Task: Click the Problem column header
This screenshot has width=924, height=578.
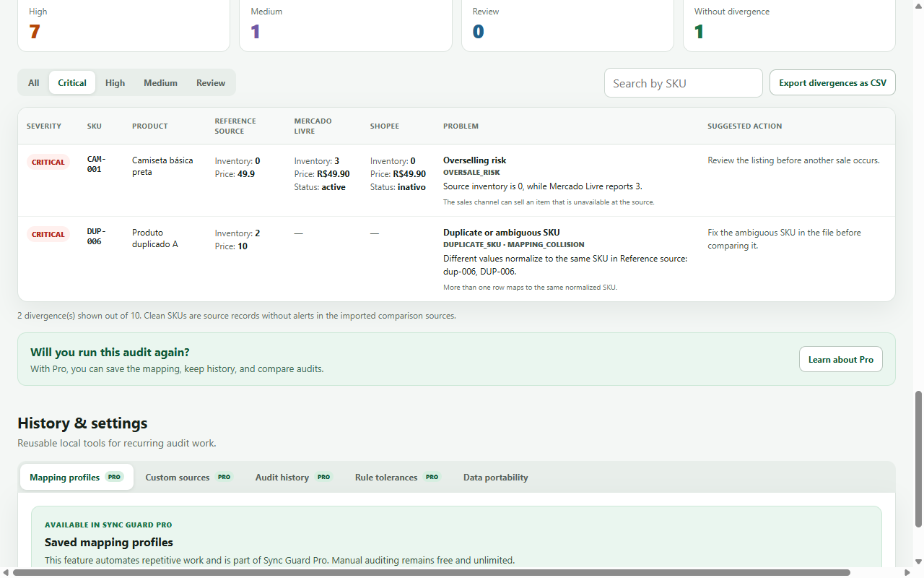Action: coord(461,126)
